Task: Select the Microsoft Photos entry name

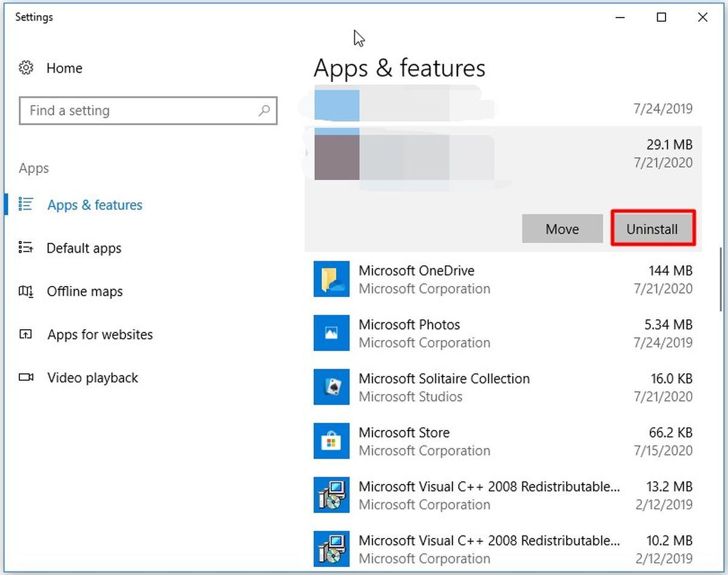Action: [x=409, y=325]
